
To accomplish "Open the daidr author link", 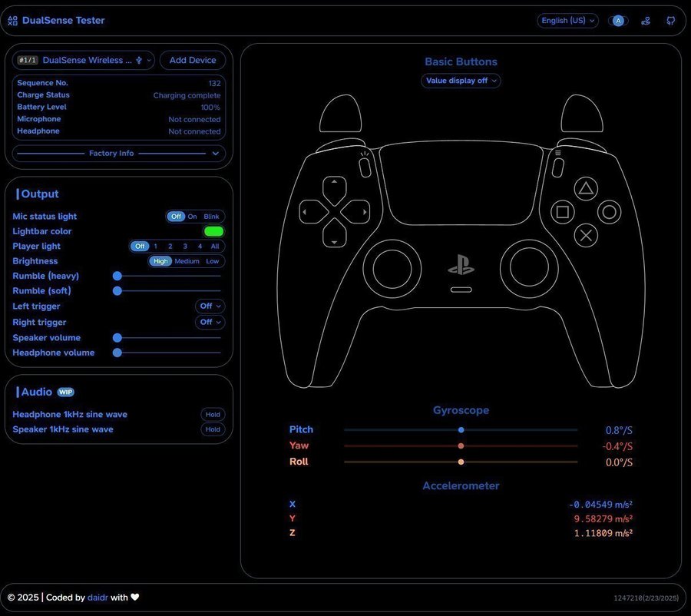I will click(x=98, y=598).
